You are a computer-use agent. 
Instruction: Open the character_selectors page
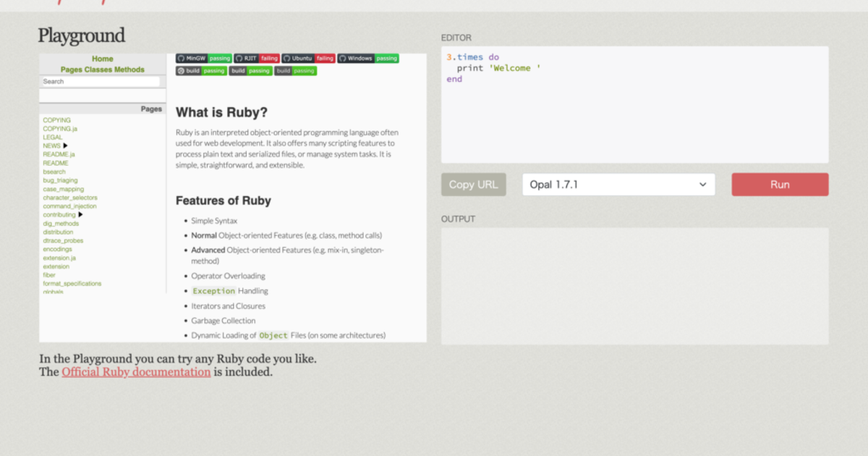point(69,198)
